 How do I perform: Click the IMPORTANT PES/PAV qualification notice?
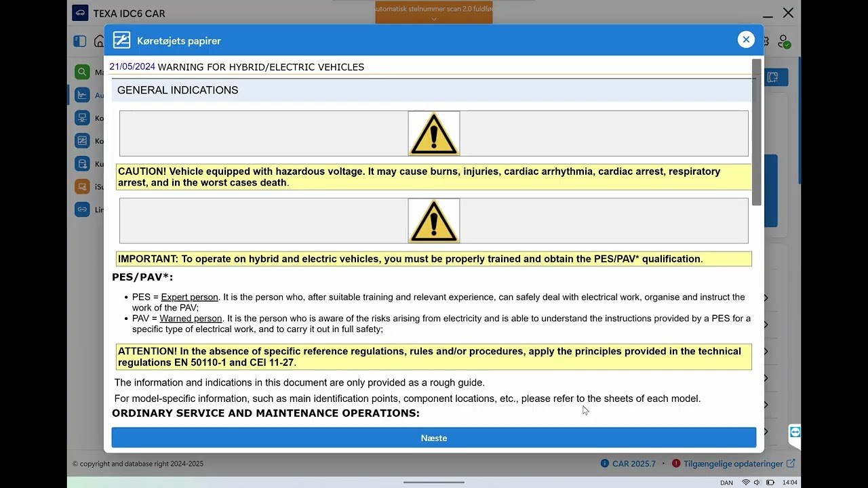[x=434, y=259]
